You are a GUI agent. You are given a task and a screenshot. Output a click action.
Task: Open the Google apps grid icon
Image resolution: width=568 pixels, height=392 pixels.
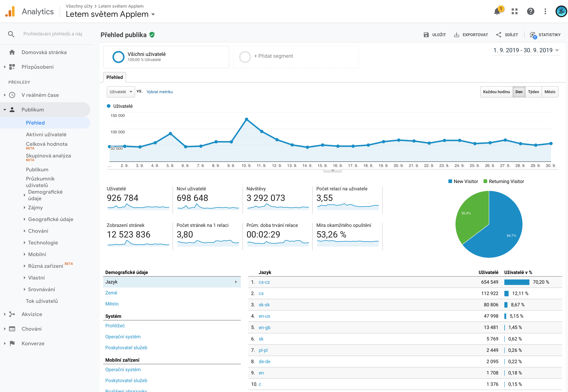(x=514, y=12)
